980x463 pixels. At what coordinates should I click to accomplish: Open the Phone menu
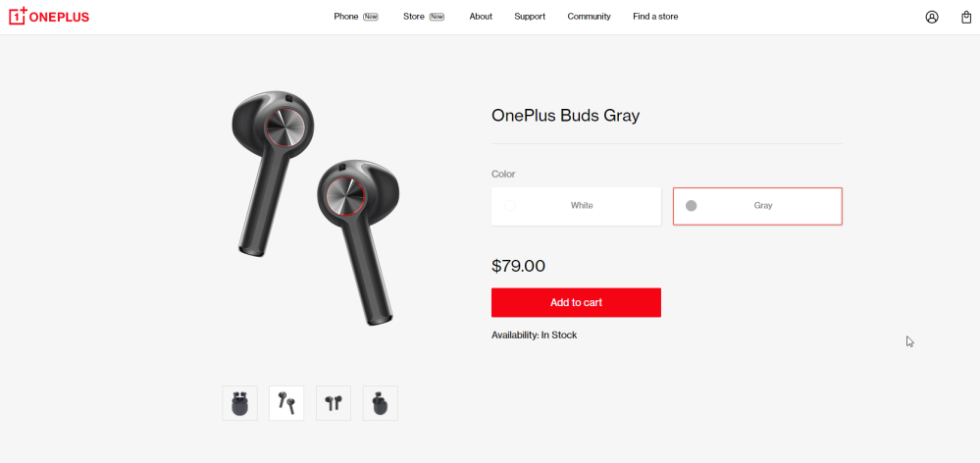345,17
